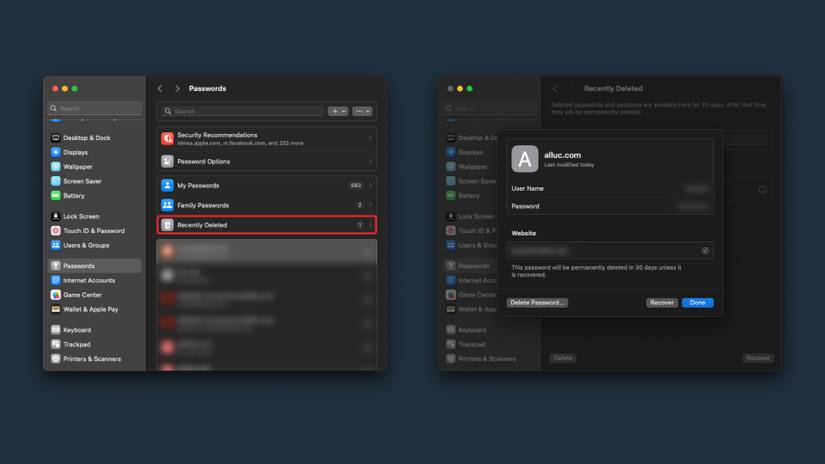Open Password Options row
Image resolution: width=825 pixels, height=464 pixels.
click(x=267, y=162)
